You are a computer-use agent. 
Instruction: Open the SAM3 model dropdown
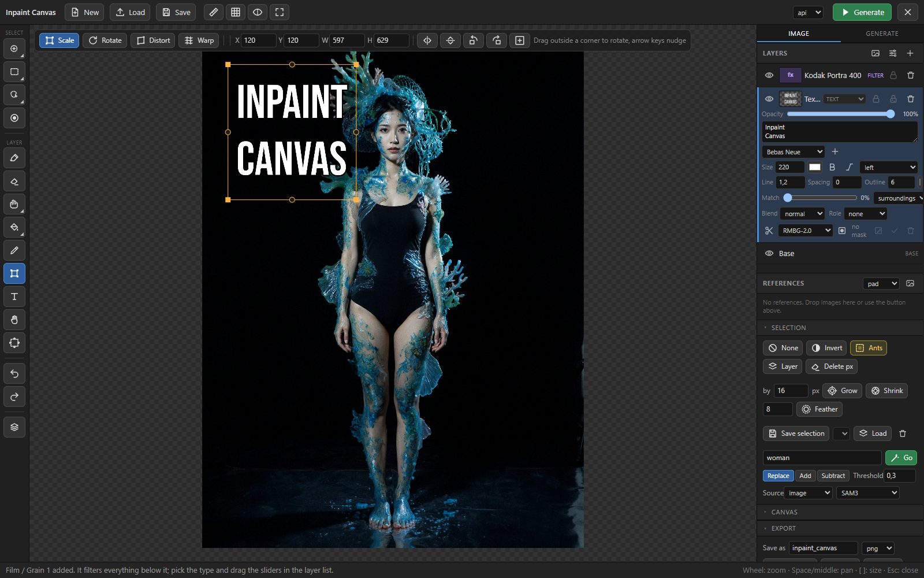click(x=868, y=493)
